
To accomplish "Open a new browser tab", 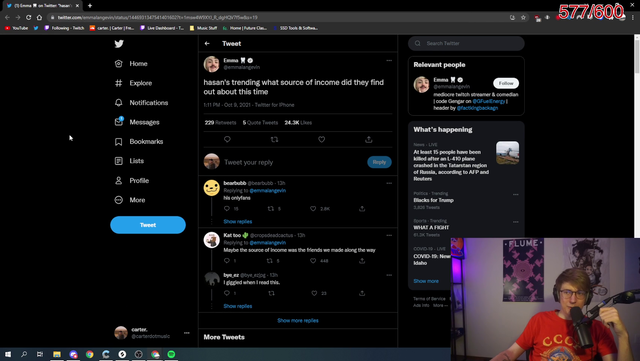I will 90,6.
